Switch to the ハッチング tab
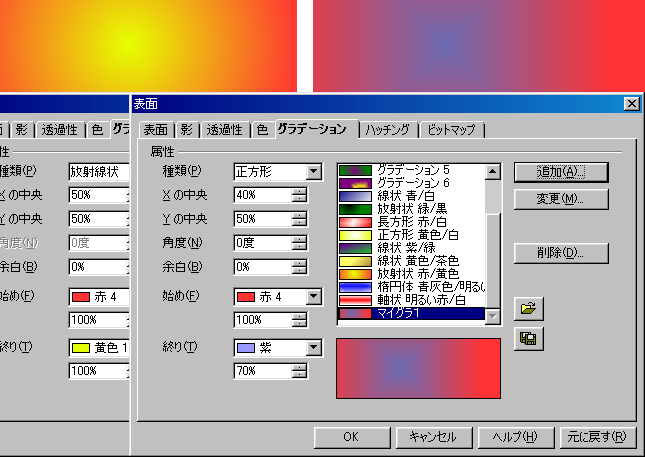The height and width of the screenshot is (457, 645). (387, 130)
